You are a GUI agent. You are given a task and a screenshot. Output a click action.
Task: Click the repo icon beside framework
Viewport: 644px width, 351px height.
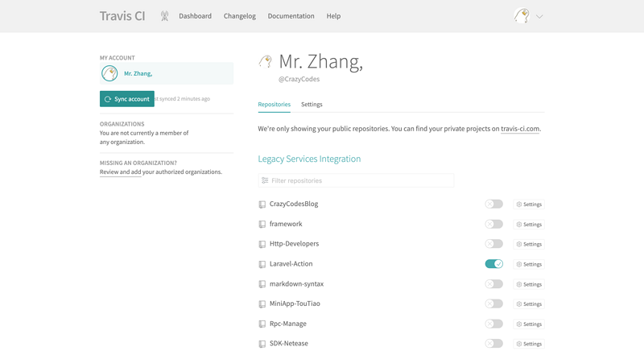[262, 225]
